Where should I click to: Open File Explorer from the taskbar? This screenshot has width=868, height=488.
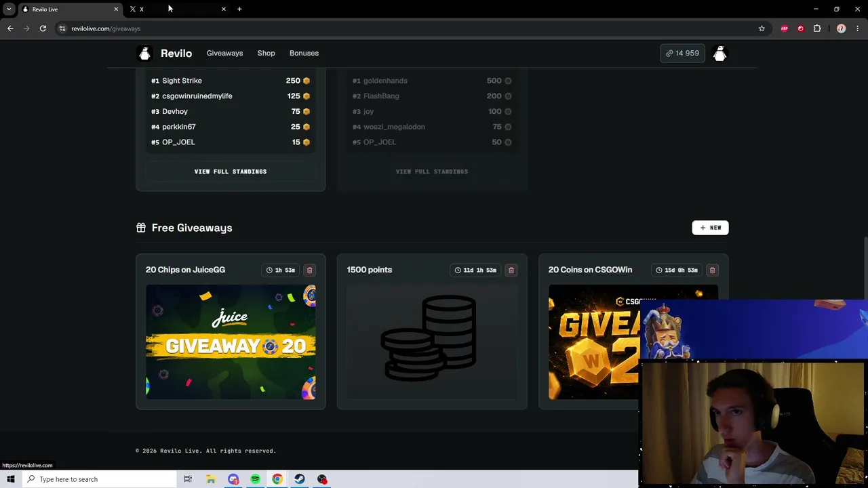(211, 479)
